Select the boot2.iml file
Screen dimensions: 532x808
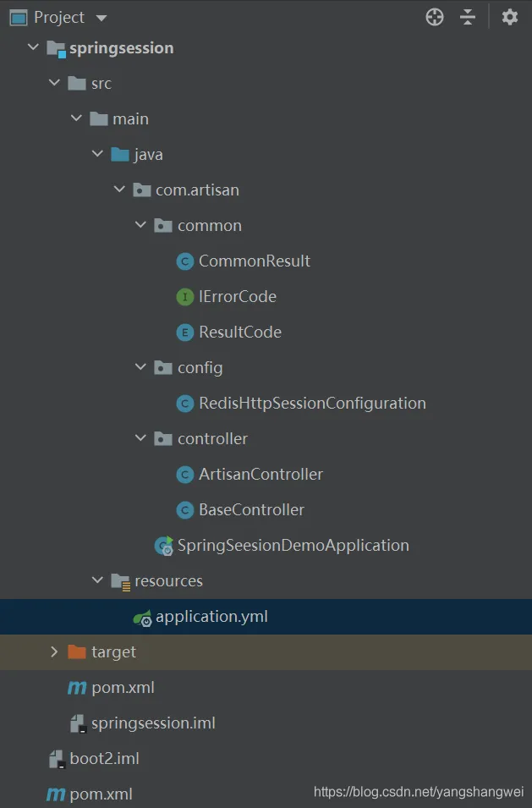104,759
